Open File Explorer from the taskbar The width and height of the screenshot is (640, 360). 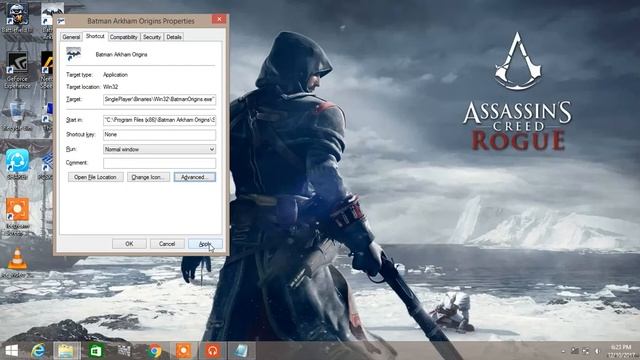66,351
